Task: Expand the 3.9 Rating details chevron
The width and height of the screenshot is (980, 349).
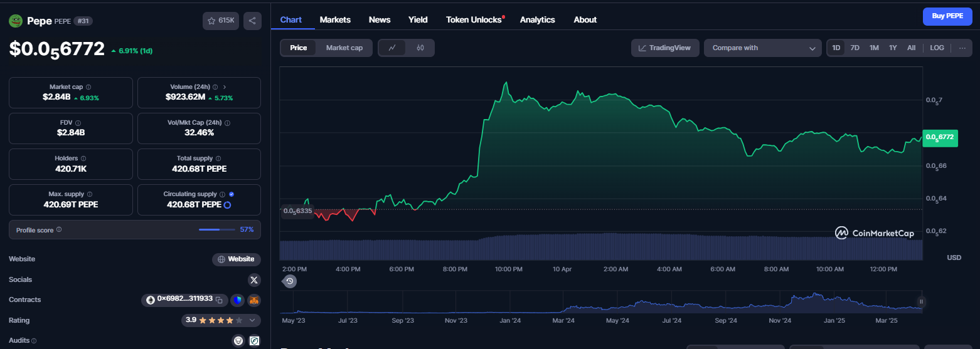Action: pos(252,320)
